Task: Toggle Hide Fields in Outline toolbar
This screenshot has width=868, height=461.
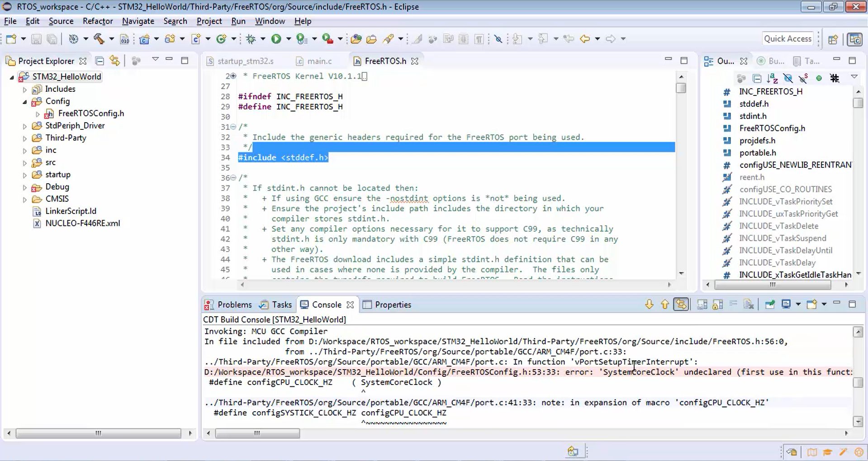Action: click(x=788, y=78)
